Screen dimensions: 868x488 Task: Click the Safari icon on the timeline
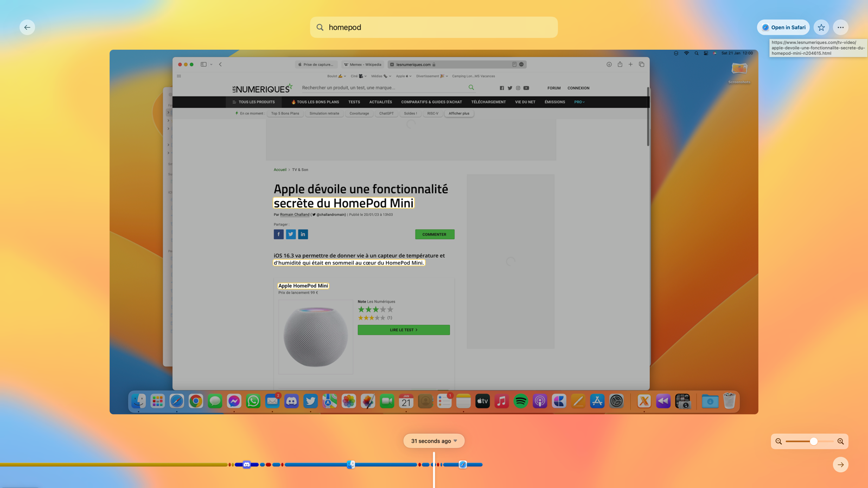coord(463,465)
